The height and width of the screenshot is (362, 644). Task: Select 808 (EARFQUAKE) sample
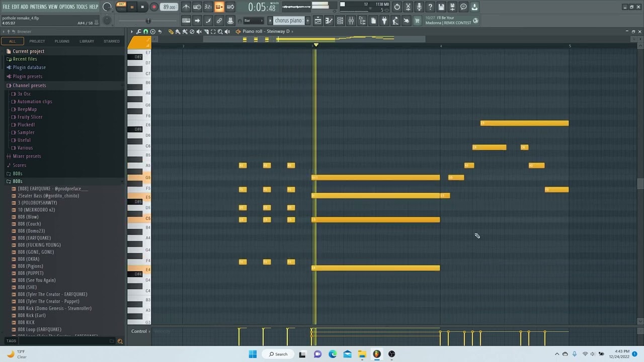[34, 238]
